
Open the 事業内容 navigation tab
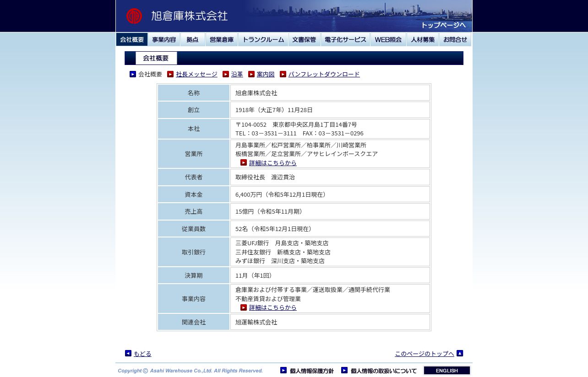coord(164,39)
